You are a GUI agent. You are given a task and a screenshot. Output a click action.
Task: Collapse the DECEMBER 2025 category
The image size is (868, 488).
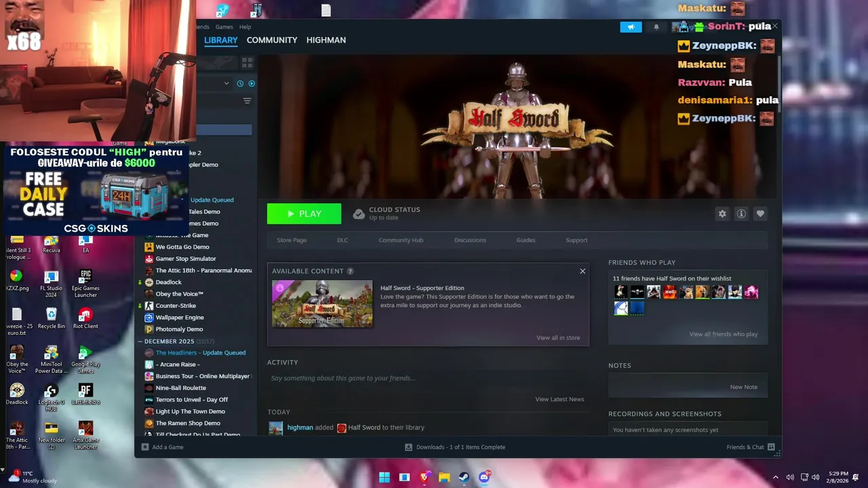[x=140, y=342]
